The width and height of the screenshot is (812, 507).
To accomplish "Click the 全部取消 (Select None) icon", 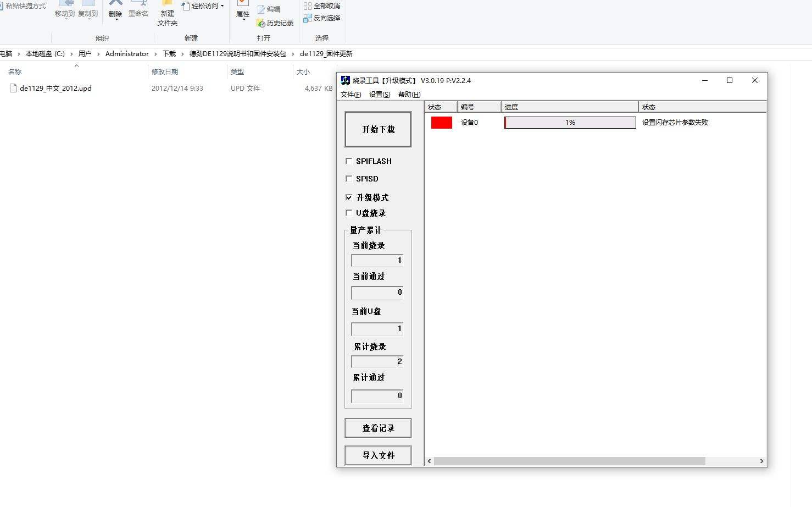I will (322, 5).
